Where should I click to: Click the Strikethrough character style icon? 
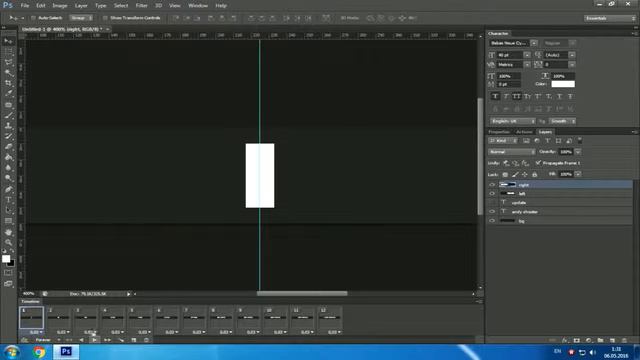[x=570, y=96]
